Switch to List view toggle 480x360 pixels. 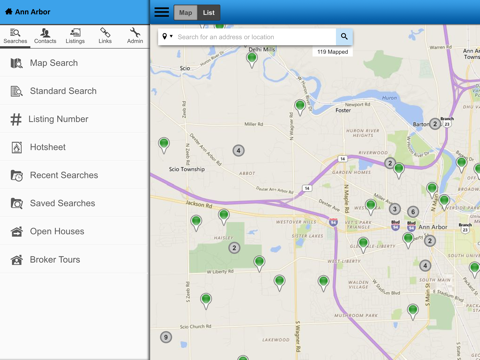[209, 13]
